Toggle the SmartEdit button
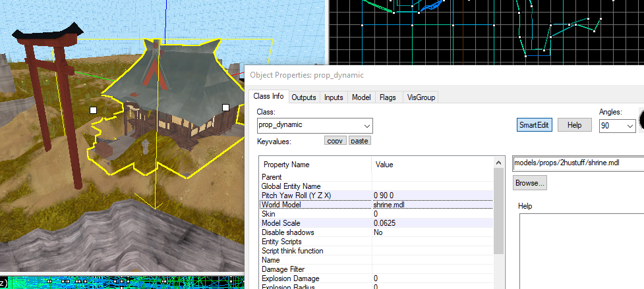 click(x=533, y=125)
